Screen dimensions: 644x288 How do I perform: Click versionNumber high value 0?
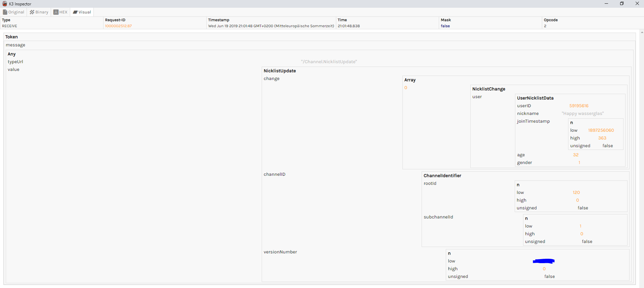[544, 269]
